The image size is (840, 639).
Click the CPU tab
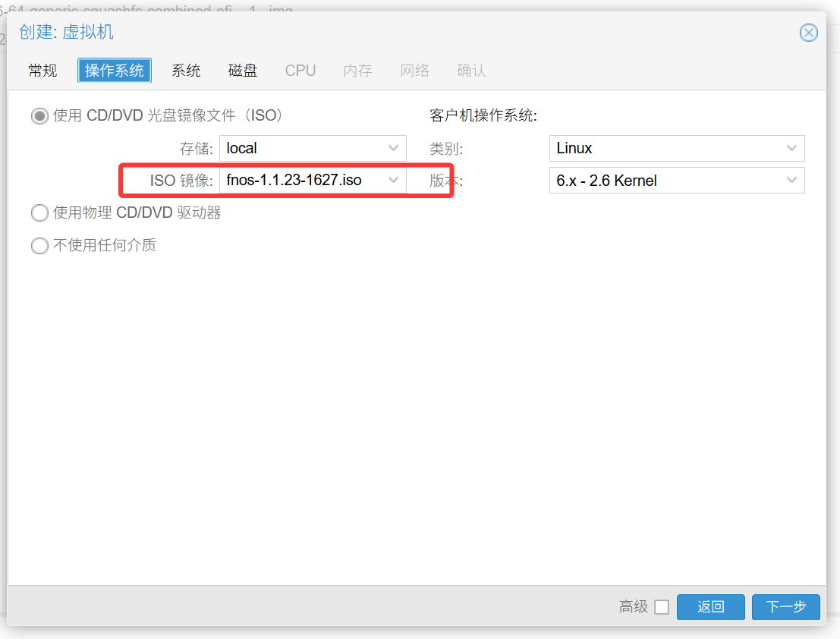pos(300,71)
